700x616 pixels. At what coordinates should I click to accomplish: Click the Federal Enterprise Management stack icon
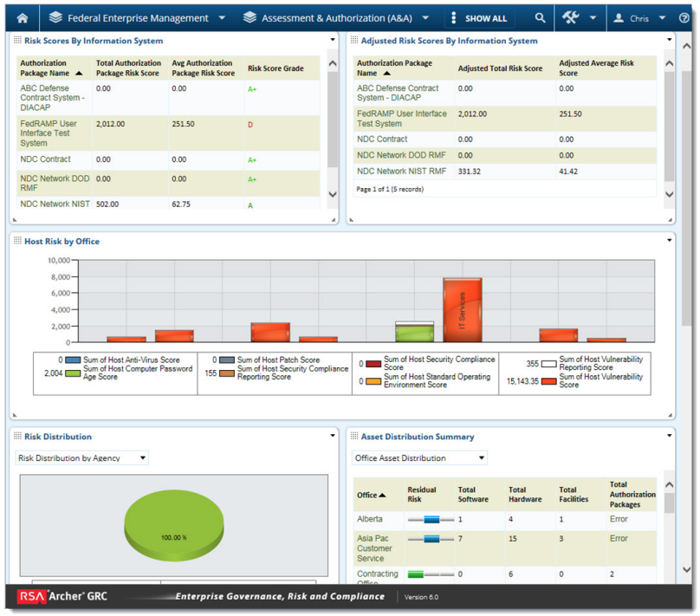[x=55, y=17]
